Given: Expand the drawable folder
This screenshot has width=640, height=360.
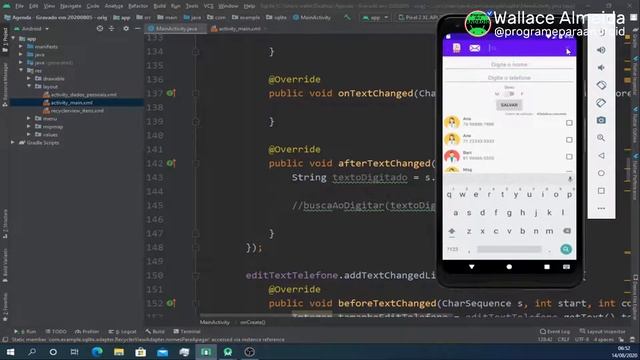Looking at the screenshot, I should [29, 78].
